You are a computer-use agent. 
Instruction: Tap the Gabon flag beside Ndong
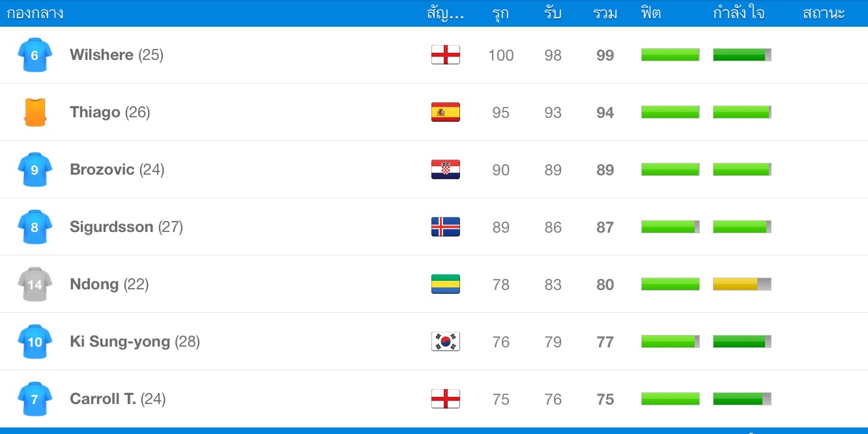click(x=446, y=284)
